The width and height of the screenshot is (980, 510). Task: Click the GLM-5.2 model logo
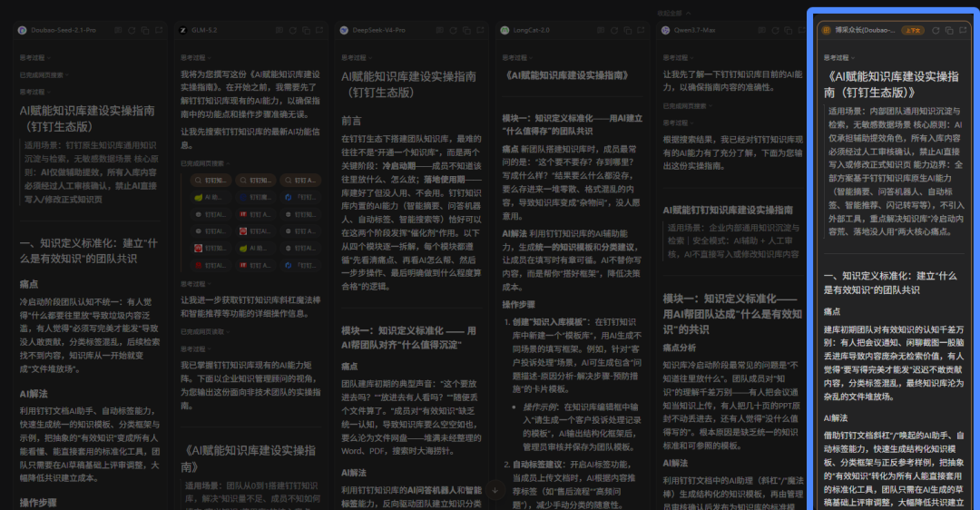[x=183, y=30]
